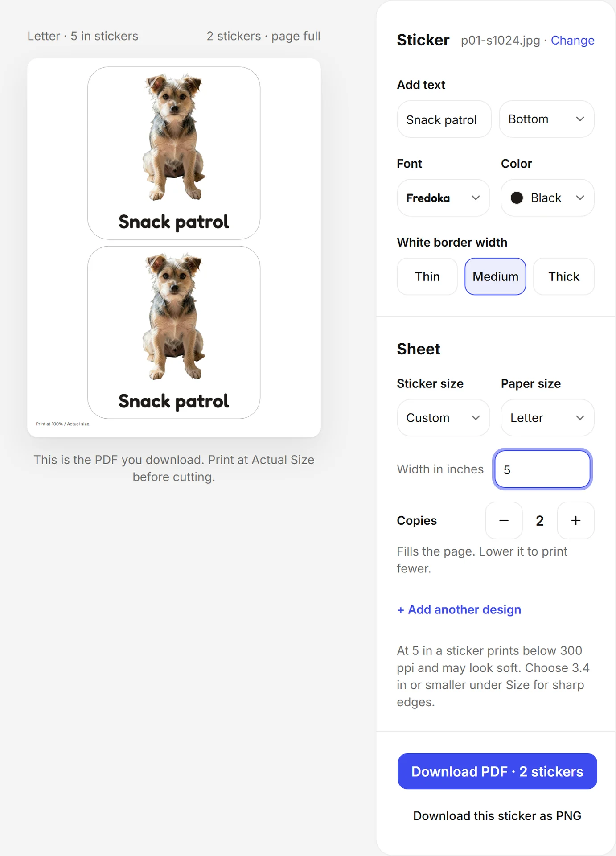Download this sticker as PNG
The width and height of the screenshot is (616, 856).
tap(497, 816)
